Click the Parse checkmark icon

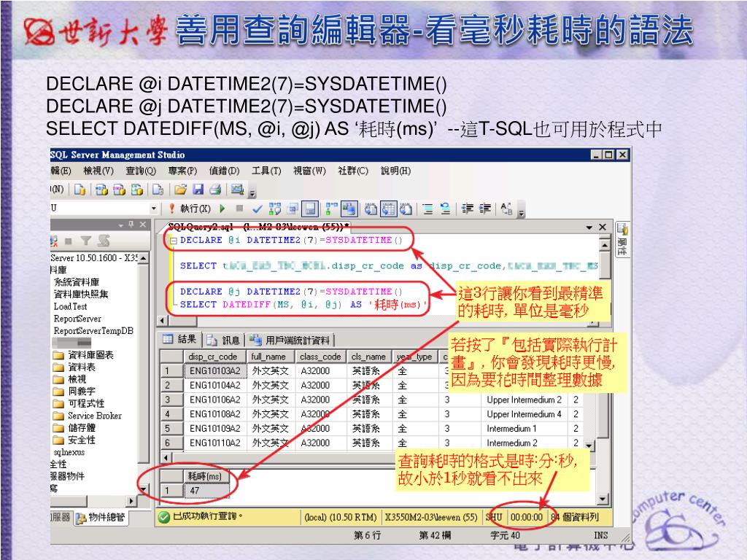click(258, 209)
